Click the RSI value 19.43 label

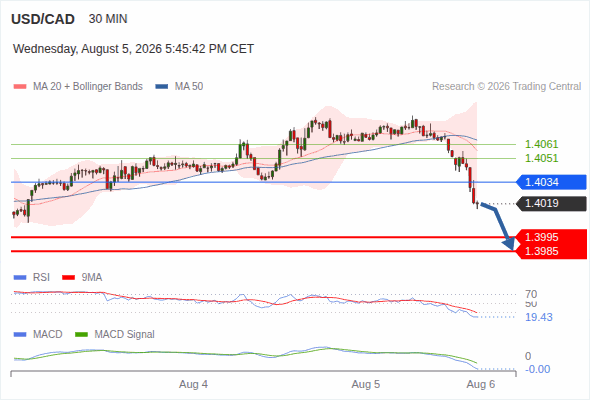pyautogui.click(x=539, y=317)
